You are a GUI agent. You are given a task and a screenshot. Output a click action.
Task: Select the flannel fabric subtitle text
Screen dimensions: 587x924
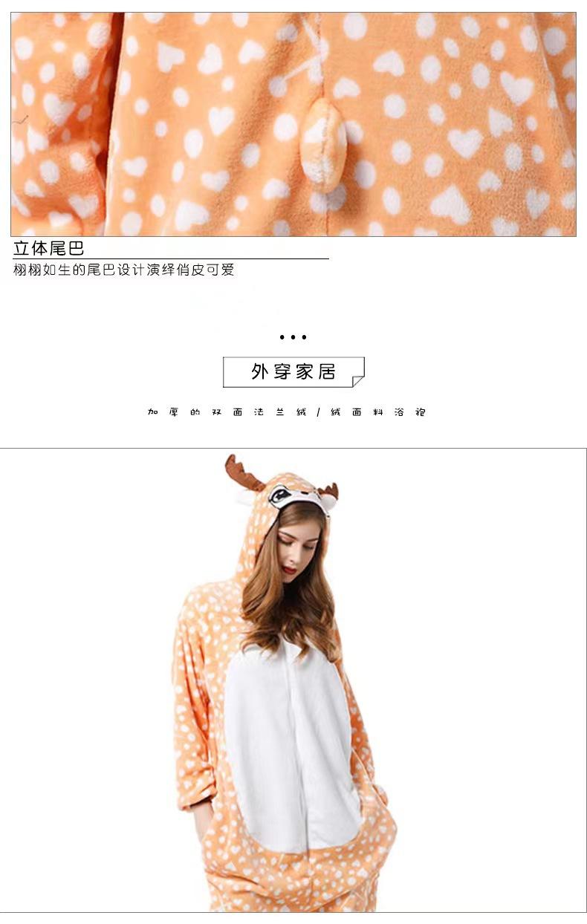(x=287, y=412)
